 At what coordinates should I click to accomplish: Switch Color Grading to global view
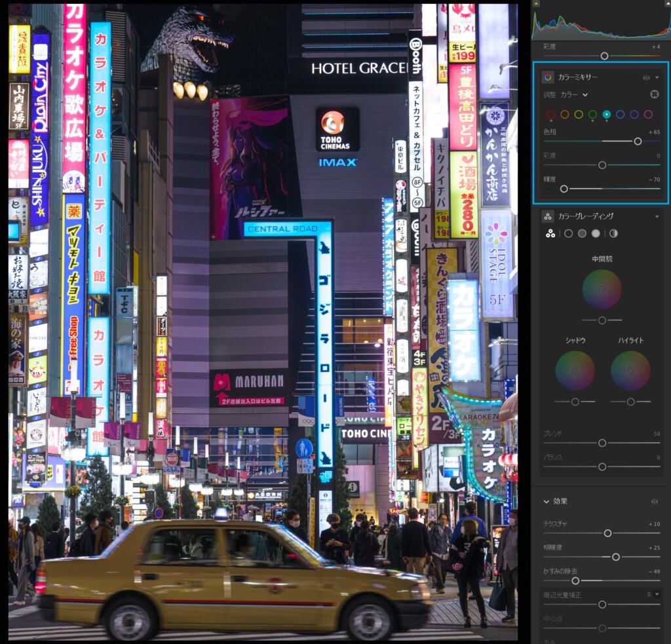click(x=613, y=234)
